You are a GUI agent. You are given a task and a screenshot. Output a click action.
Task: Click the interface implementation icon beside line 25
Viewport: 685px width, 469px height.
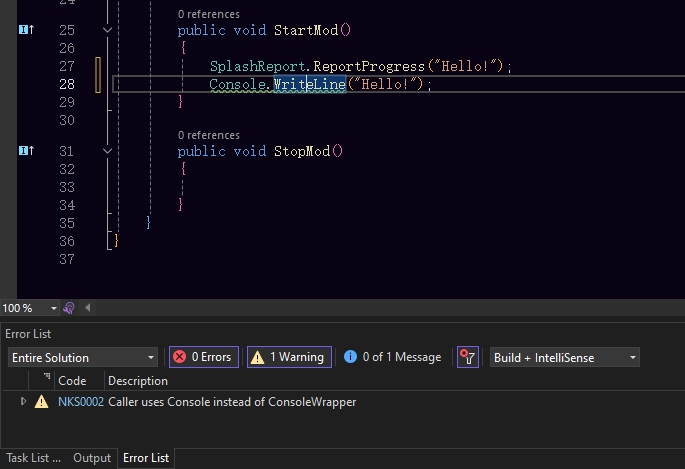click(x=26, y=30)
